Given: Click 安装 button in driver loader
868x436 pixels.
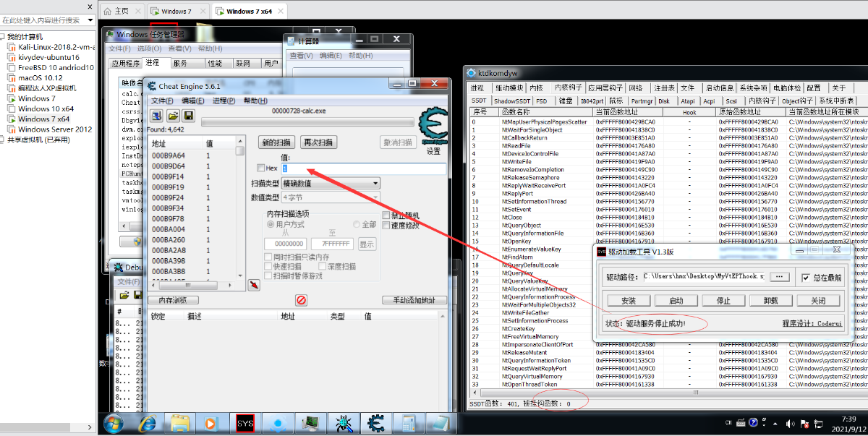Looking at the screenshot, I should 629,301.
